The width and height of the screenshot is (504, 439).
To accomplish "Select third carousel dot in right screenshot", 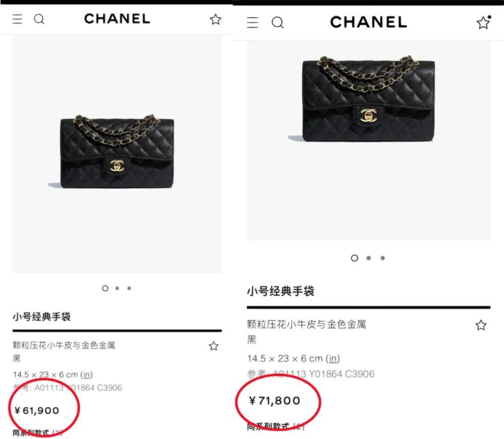I will tap(383, 258).
